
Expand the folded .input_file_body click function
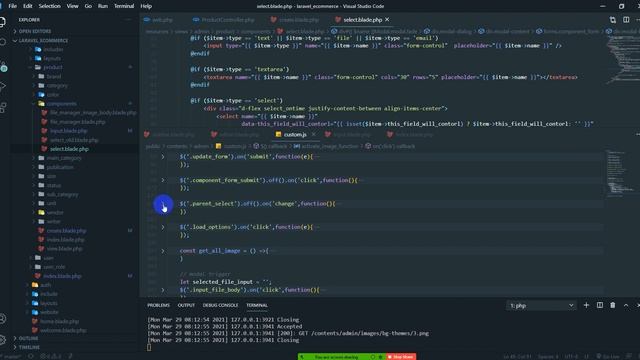pos(163,290)
